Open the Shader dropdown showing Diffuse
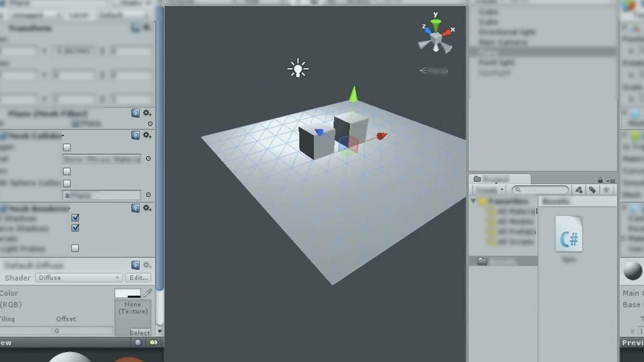 [78, 277]
